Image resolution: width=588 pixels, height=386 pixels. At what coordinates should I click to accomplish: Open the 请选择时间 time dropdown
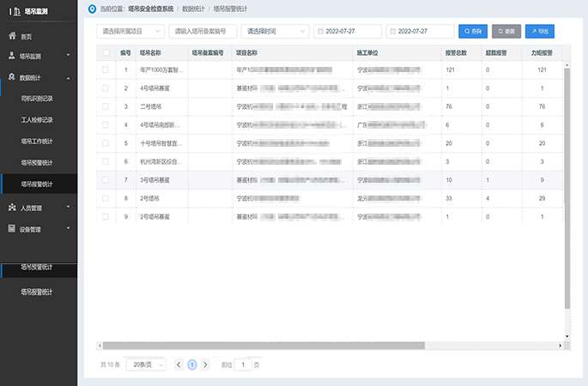pyautogui.click(x=276, y=31)
